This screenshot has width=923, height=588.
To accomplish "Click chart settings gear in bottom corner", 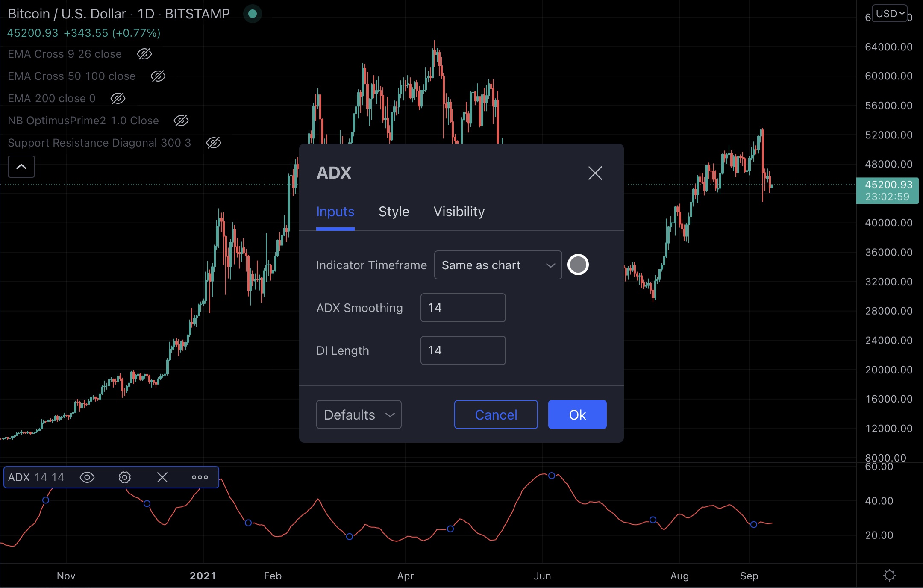I will [889, 575].
